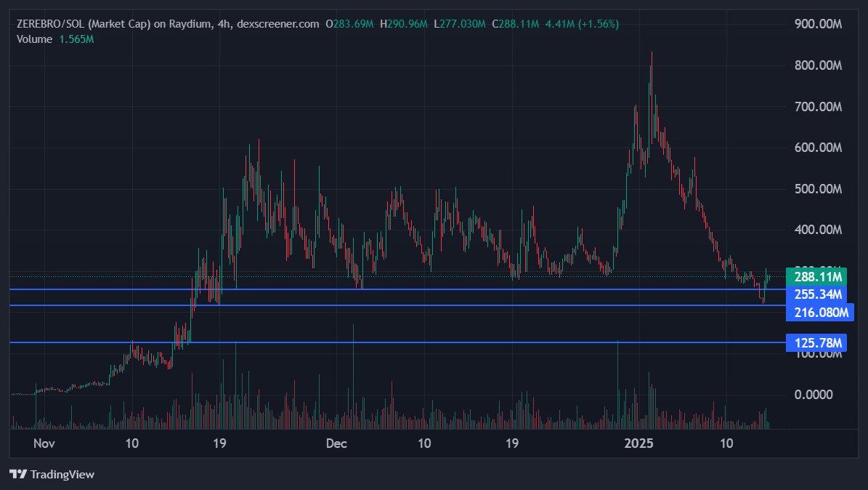Click the Dec label on the time axis
Image resolution: width=868 pixels, height=490 pixels.
click(336, 443)
